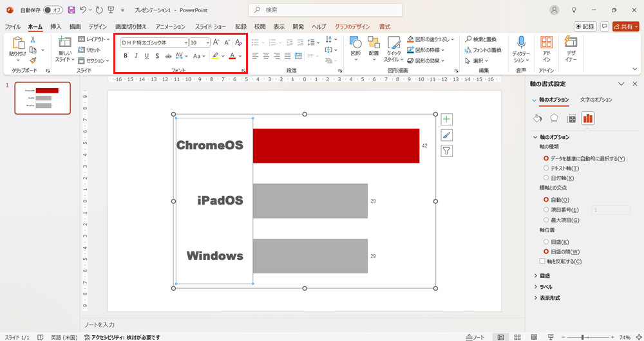The image size is (644, 341).
Task: Open セクション dropdown
Action: tap(93, 60)
